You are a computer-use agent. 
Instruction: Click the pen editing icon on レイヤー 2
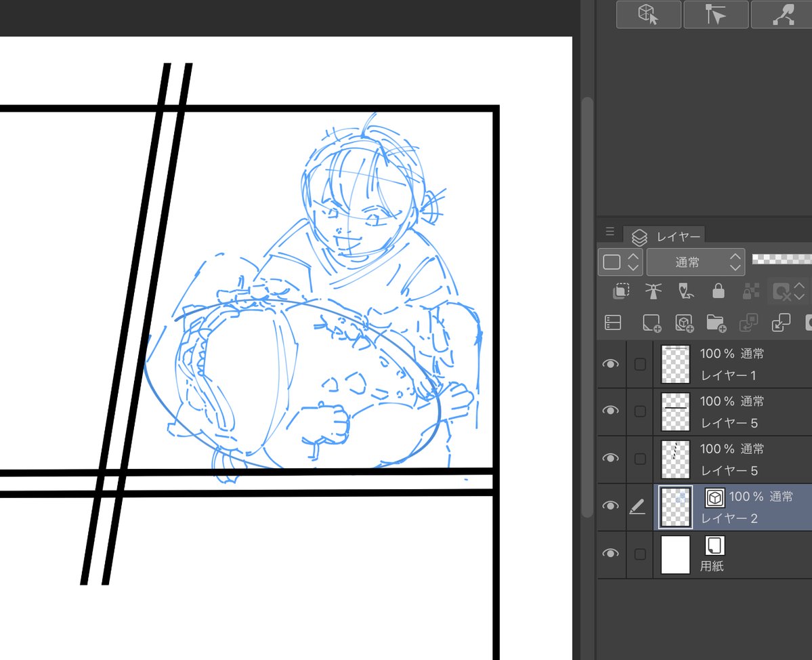point(637,506)
